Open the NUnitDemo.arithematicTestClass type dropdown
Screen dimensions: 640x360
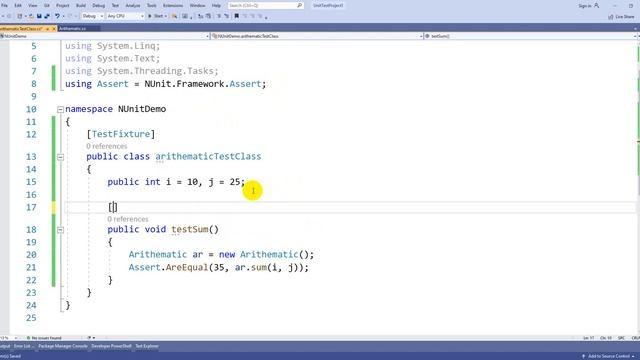[316, 36]
